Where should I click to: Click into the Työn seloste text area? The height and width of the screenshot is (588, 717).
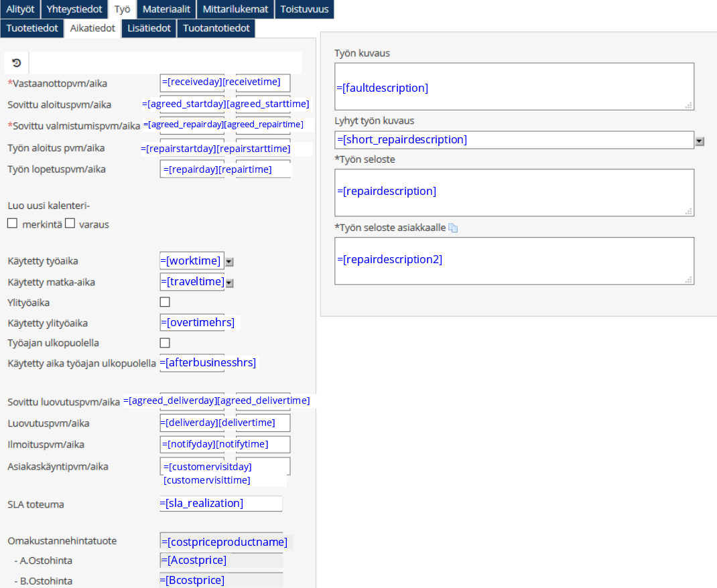[x=514, y=192]
